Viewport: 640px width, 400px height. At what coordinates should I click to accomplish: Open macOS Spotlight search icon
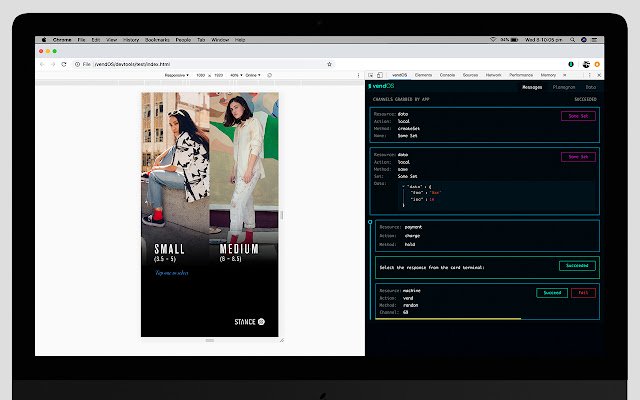pyautogui.click(x=572, y=40)
